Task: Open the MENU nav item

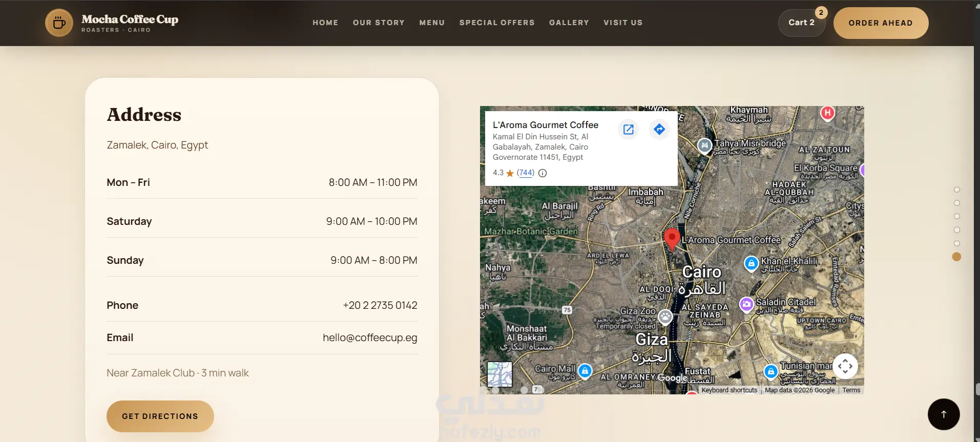Action: (432, 23)
